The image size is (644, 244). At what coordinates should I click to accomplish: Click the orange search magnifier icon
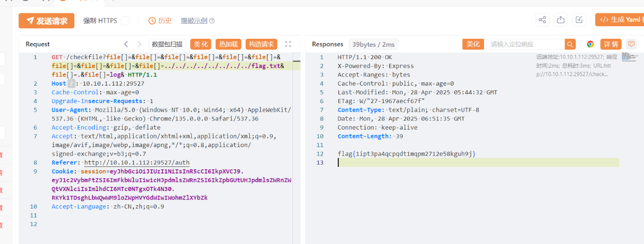coord(570,44)
